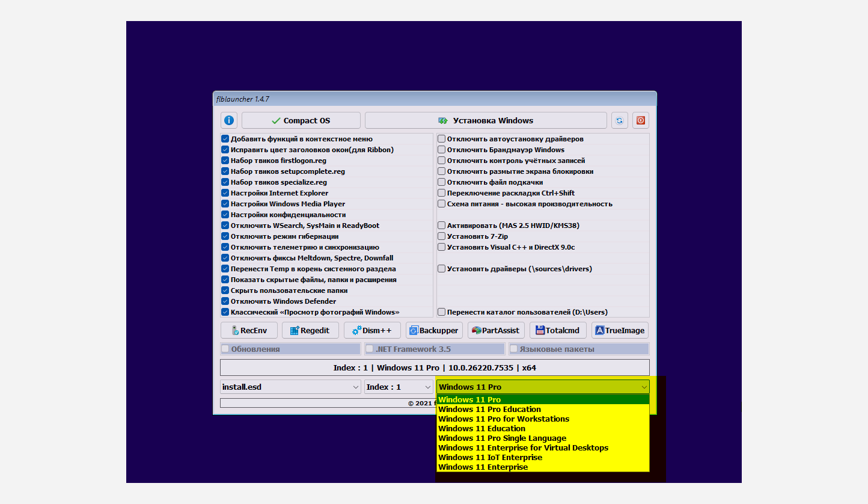Select Windows 11 Enterprise for Virtual Desktops
868x504 pixels.
pyautogui.click(x=543, y=448)
